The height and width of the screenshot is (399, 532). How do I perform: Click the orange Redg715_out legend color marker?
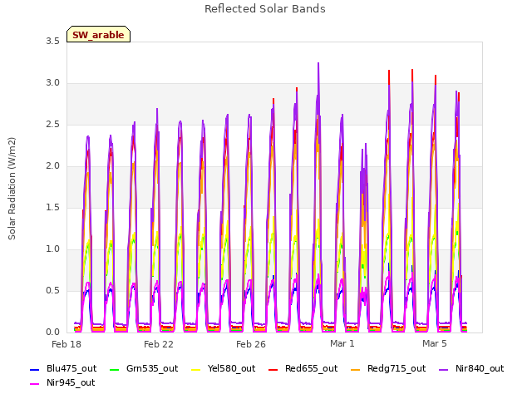[356, 369]
